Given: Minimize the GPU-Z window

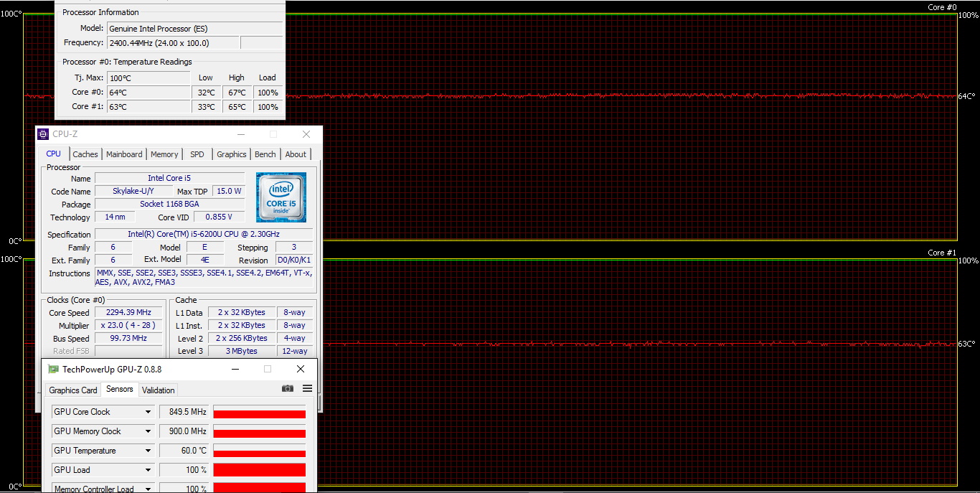Looking at the screenshot, I should pos(235,369).
